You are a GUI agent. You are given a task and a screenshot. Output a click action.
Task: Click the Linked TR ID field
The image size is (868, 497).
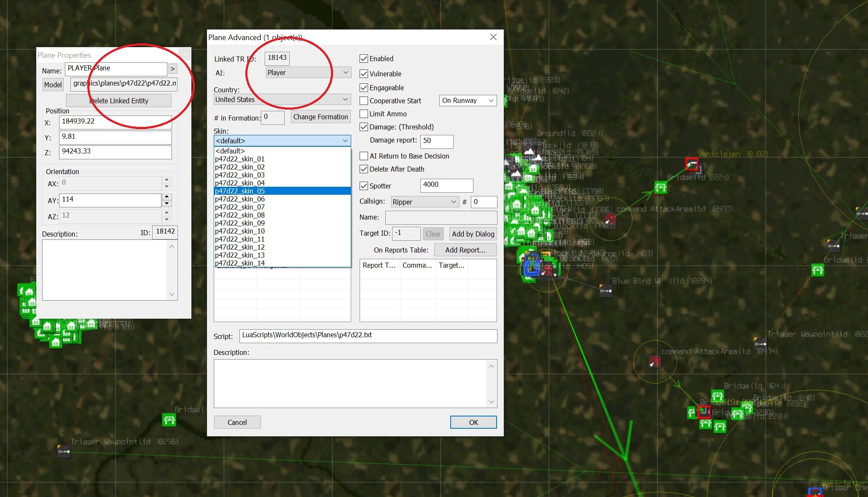(x=277, y=58)
